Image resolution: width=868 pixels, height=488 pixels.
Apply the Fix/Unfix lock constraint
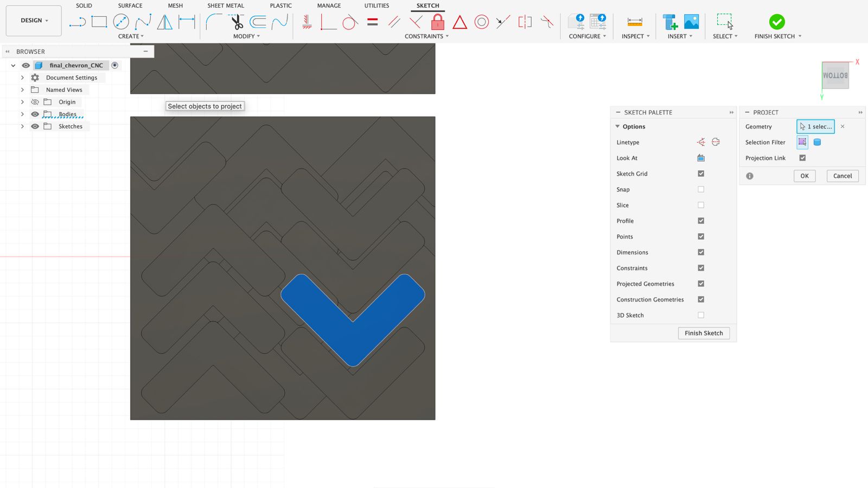coord(437,22)
